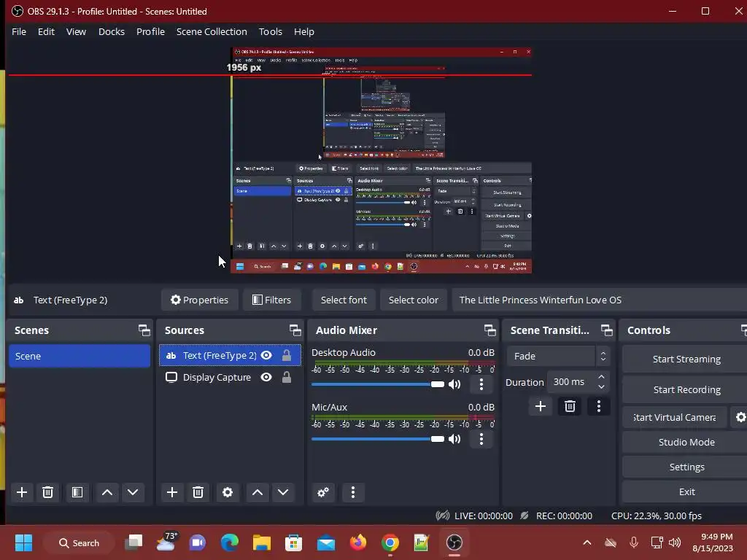
Task: Hide Display Capture source eye icon
Action: tap(266, 377)
